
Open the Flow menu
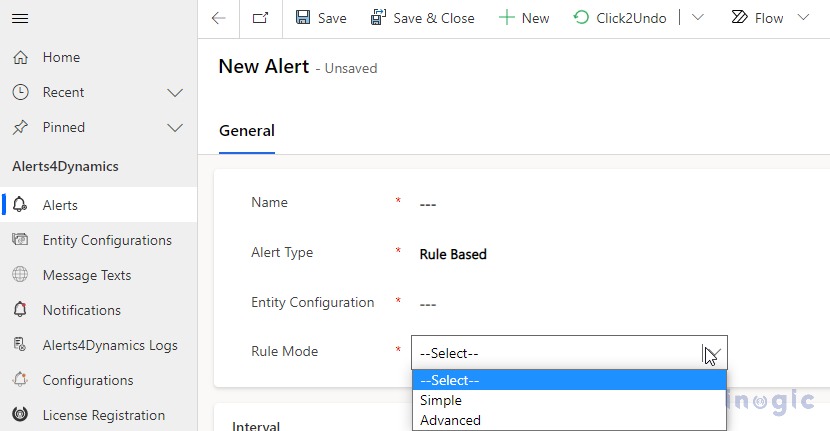click(x=757, y=19)
